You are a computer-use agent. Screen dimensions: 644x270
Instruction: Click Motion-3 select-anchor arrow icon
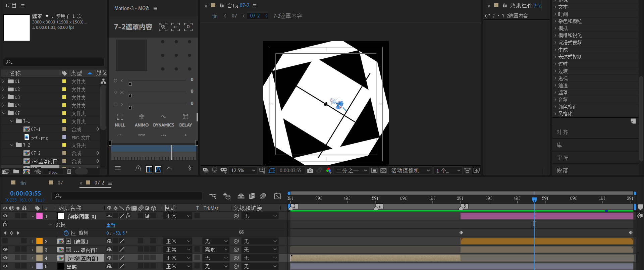pyautogui.click(x=163, y=27)
